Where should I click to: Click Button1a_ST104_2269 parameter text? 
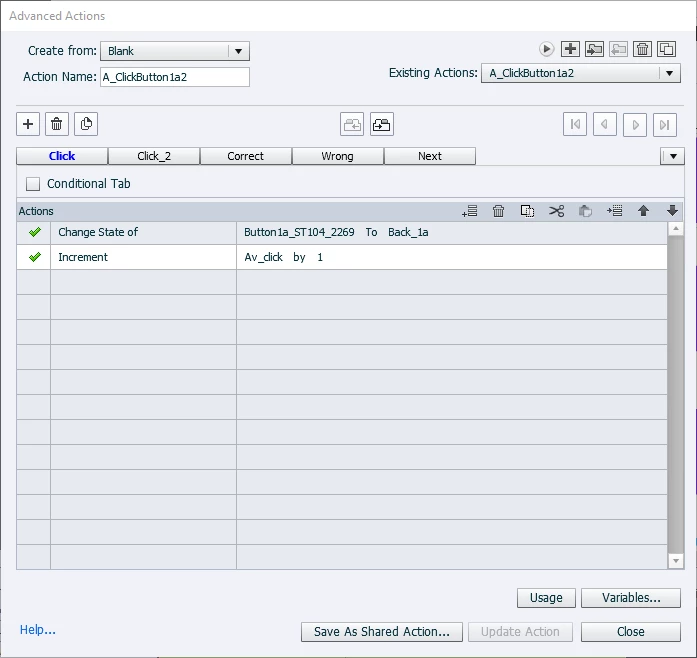click(299, 232)
